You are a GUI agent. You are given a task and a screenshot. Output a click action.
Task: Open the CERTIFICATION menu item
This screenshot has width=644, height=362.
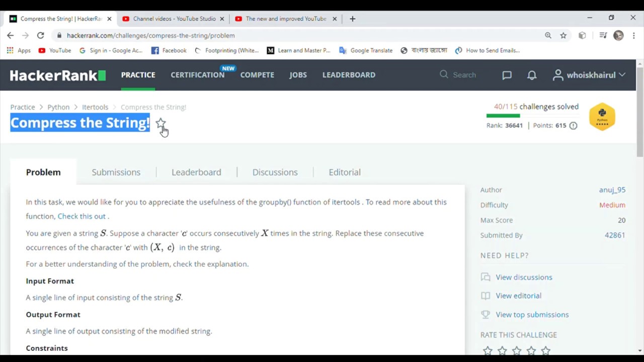pyautogui.click(x=197, y=75)
